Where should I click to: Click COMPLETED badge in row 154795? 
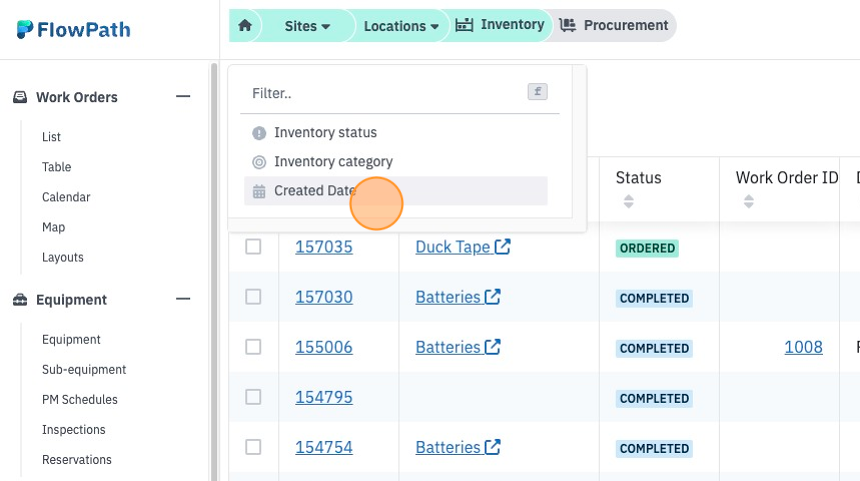pyautogui.click(x=654, y=399)
